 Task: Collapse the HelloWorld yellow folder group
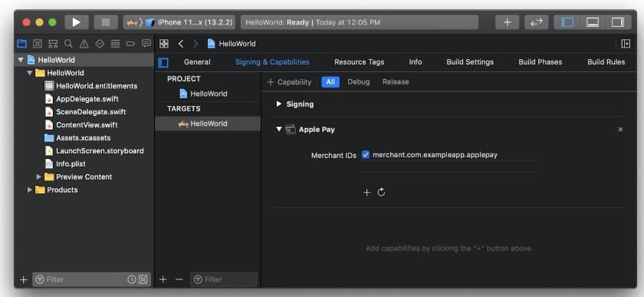30,73
